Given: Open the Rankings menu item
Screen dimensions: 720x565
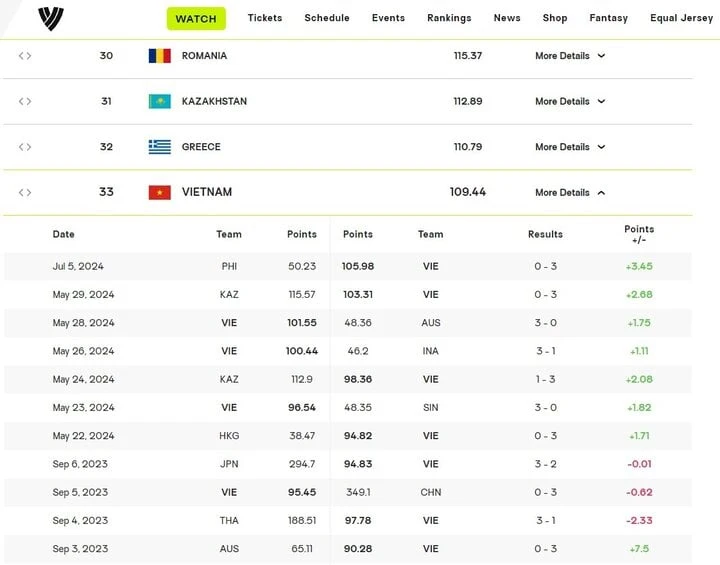Looking at the screenshot, I should (x=449, y=18).
